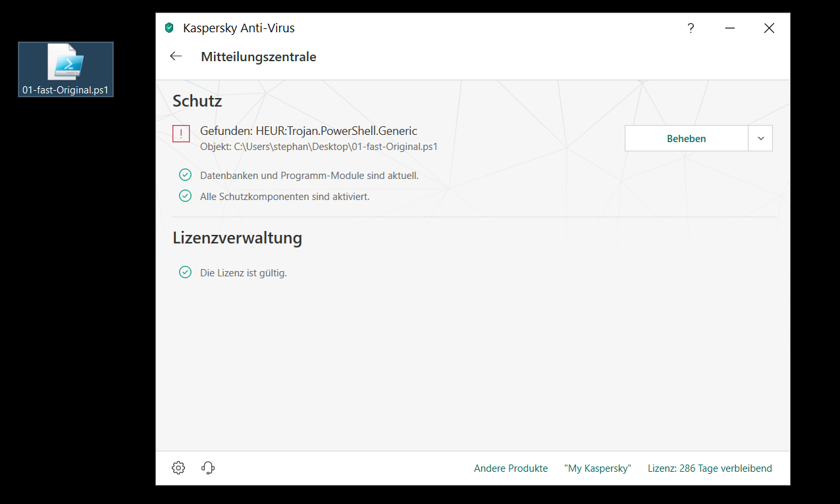This screenshot has height=504, width=840.
Task: Click checkmark icon next to Datenbanken status
Action: (x=185, y=175)
